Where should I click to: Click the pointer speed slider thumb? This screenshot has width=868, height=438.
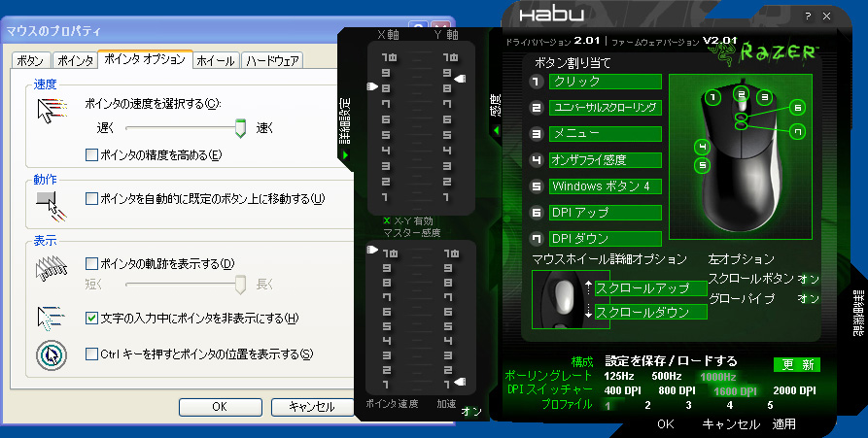[240, 128]
